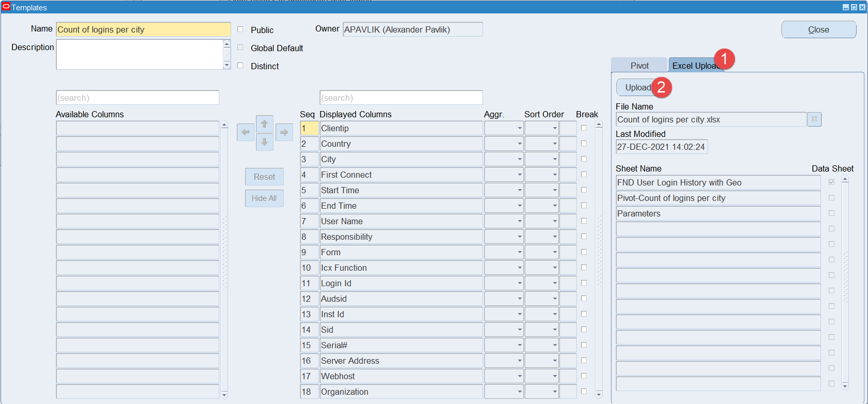Select the Server Address displayed column
Image resolution: width=868 pixels, height=404 pixels.
pyautogui.click(x=401, y=361)
